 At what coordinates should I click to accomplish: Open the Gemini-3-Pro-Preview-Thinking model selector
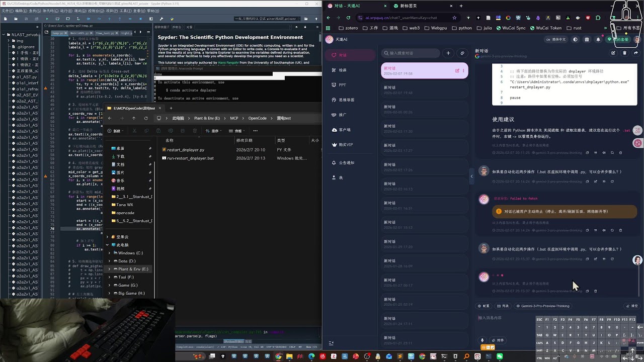point(542,306)
